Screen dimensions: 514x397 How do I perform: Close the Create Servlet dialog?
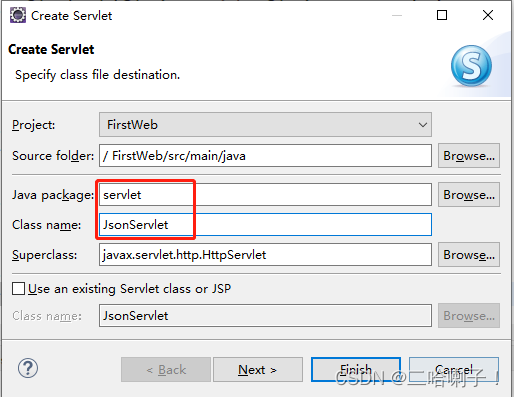488,15
